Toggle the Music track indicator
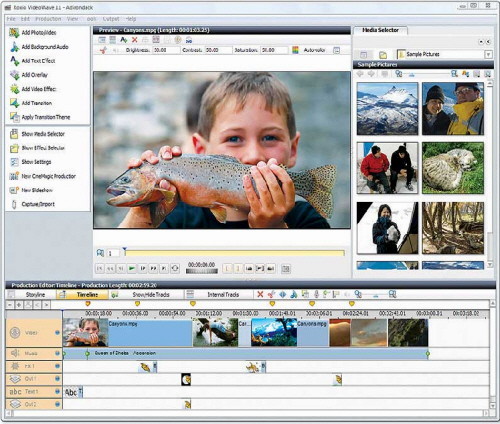This screenshot has height=424, width=500. [x=57, y=353]
